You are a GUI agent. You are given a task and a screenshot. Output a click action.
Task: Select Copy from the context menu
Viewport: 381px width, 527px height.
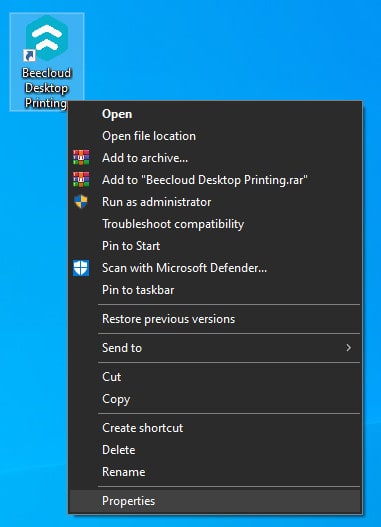pos(215,399)
